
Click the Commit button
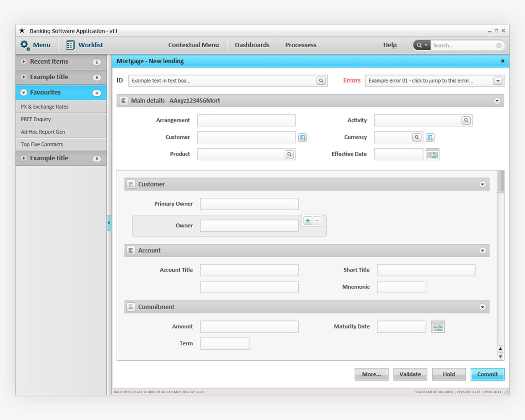(x=487, y=374)
